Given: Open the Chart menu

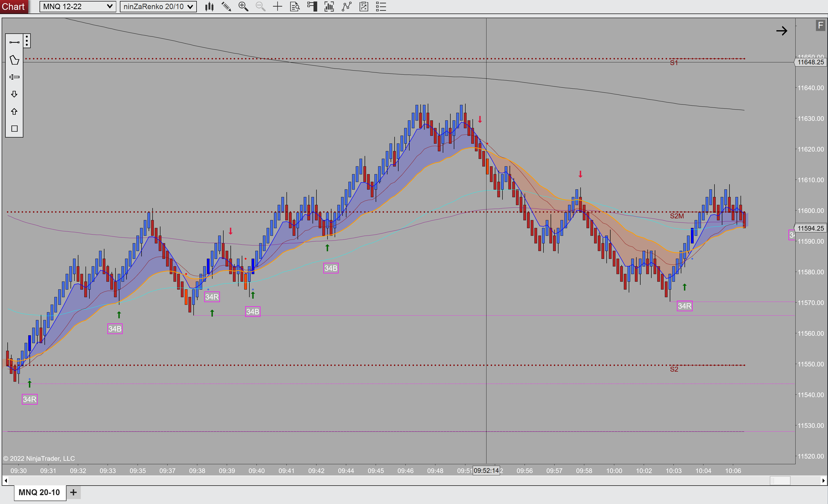Looking at the screenshot, I should [14, 6].
